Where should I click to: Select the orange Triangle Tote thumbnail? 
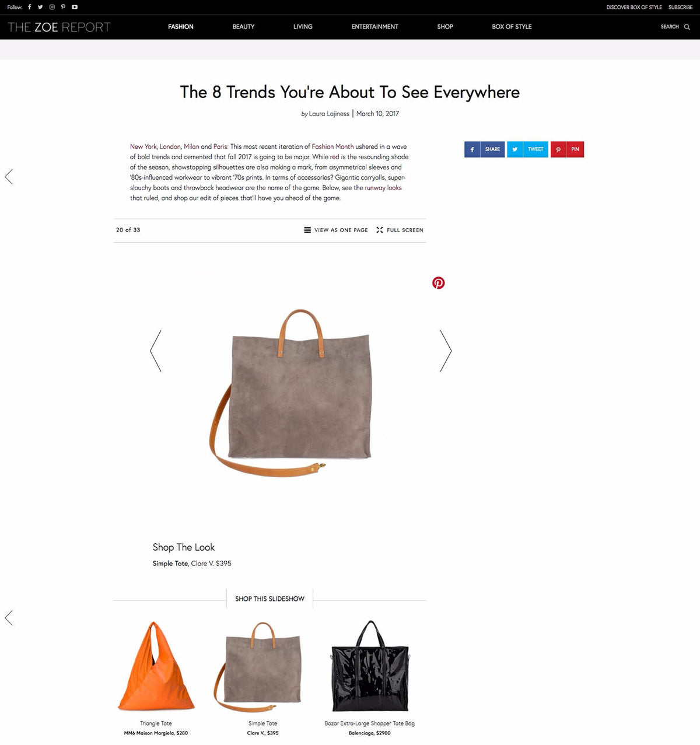(x=156, y=666)
